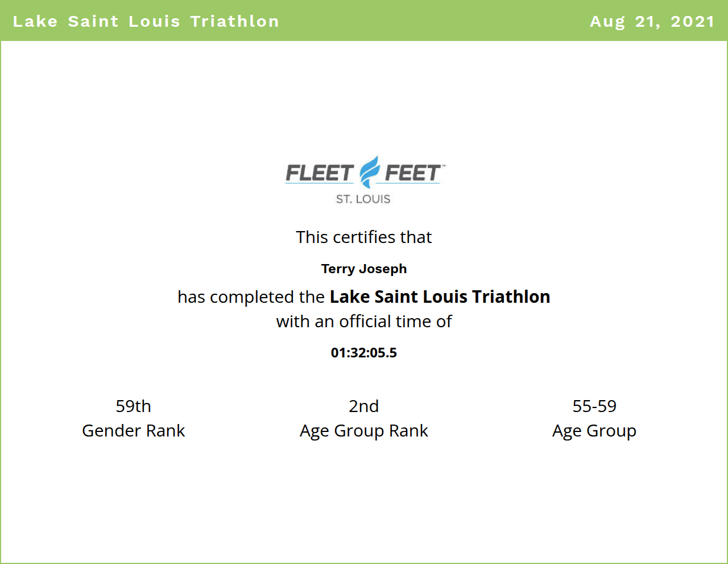Image resolution: width=728 pixels, height=564 pixels.
Task: Click the Aug 21, 2021 date in the header
Action: (x=652, y=21)
